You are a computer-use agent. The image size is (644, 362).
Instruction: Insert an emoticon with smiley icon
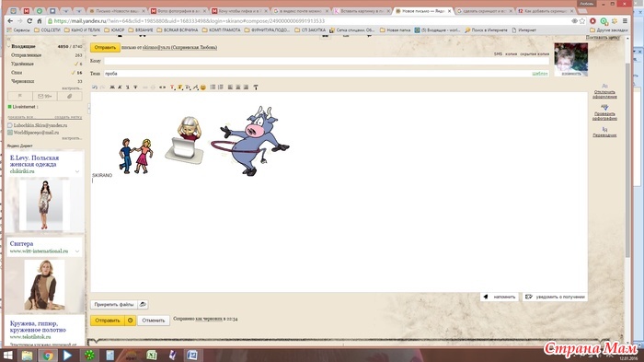(x=203, y=88)
